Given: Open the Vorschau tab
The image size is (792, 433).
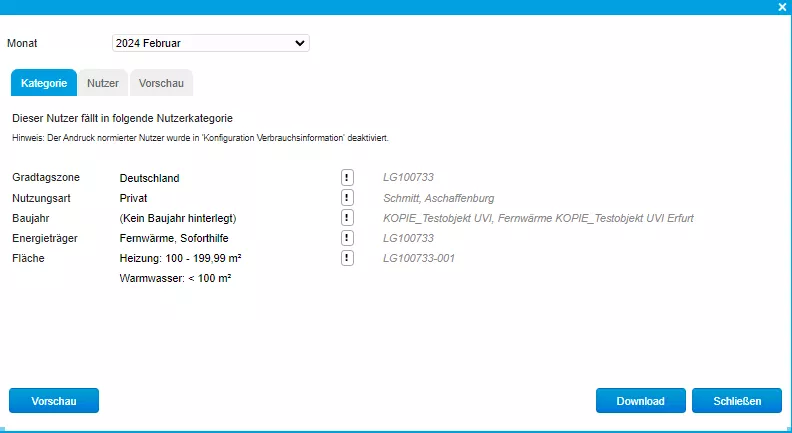Looking at the screenshot, I should [161, 83].
